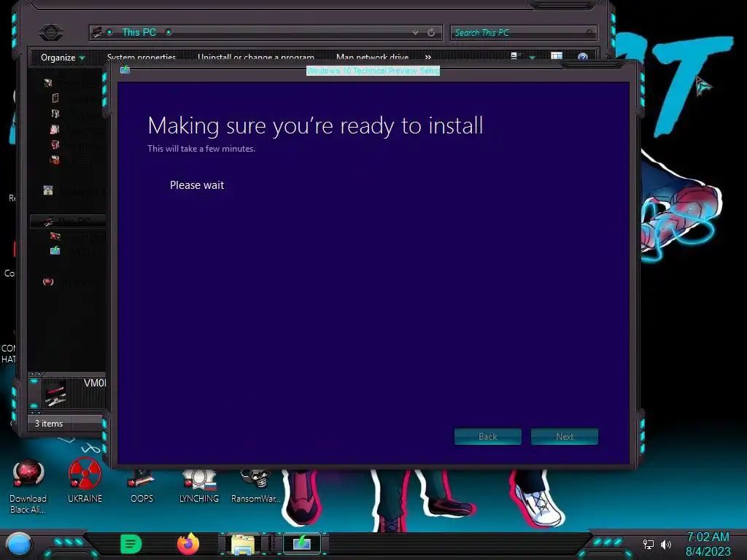
Task: Refresh the This PC address bar
Action: 431,32
